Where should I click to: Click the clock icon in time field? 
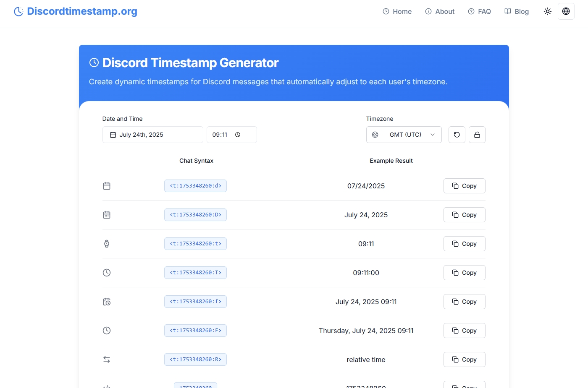point(238,135)
